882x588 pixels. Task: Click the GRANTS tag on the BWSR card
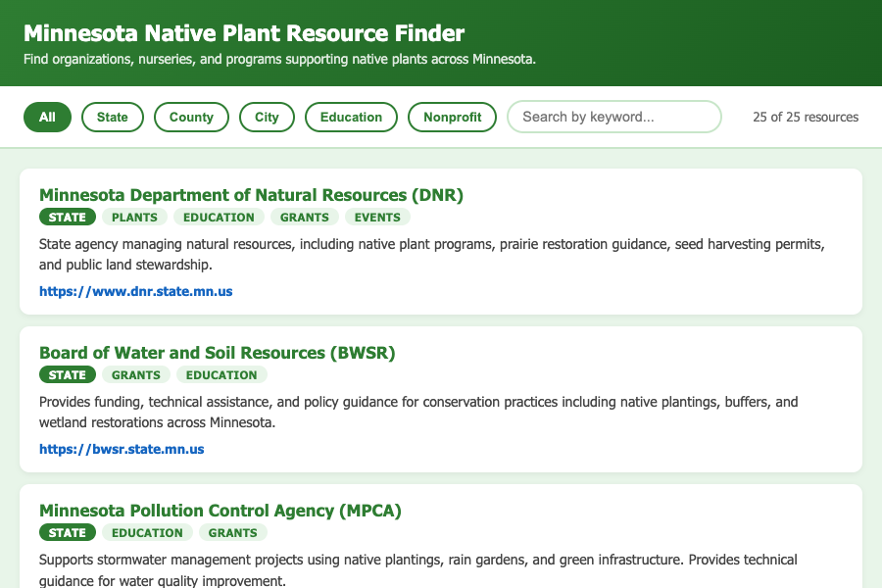pyautogui.click(x=135, y=374)
